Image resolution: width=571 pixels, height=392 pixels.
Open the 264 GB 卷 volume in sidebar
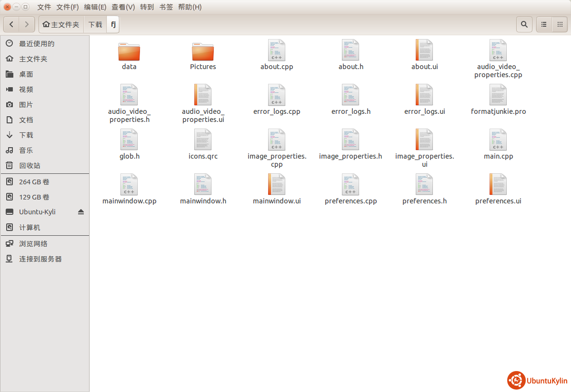(34, 182)
